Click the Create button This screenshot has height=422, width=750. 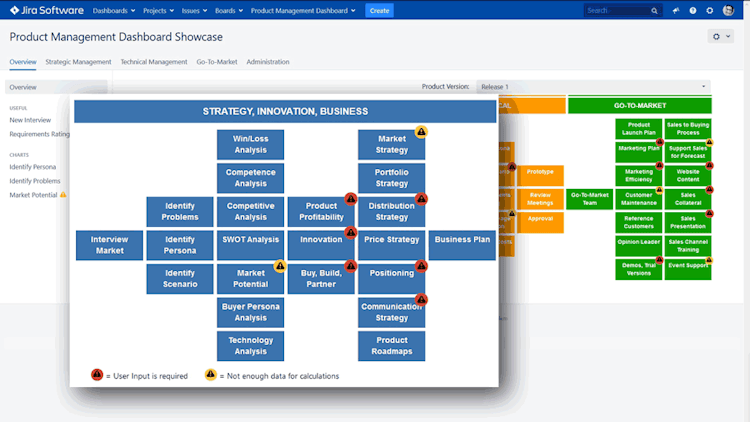[379, 11]
